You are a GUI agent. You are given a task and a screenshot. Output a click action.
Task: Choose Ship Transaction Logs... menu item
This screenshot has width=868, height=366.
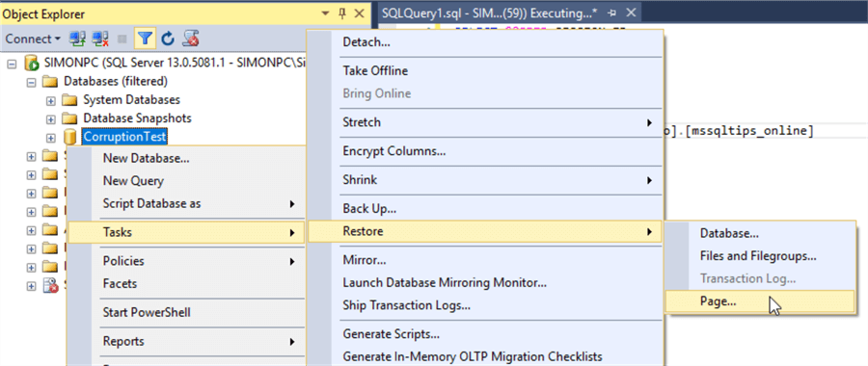(x=485, y=305)
